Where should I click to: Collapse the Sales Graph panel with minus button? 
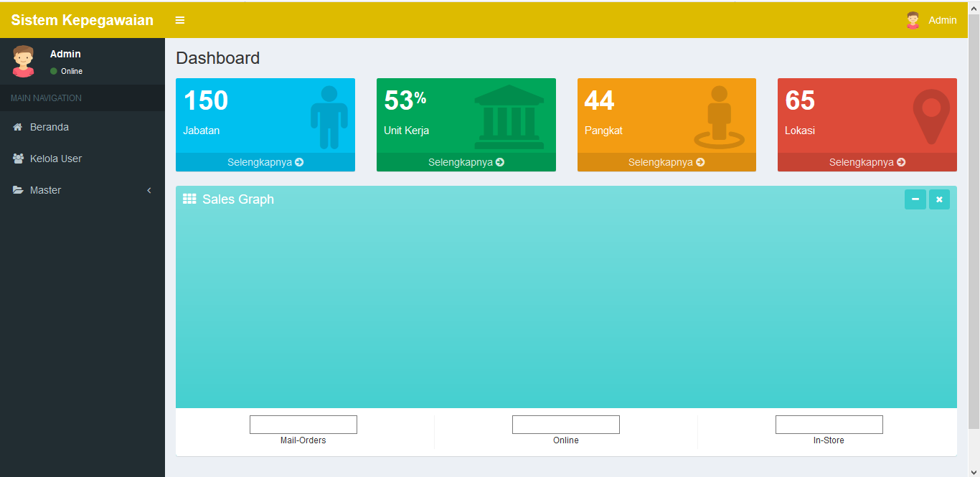(915, 199)
